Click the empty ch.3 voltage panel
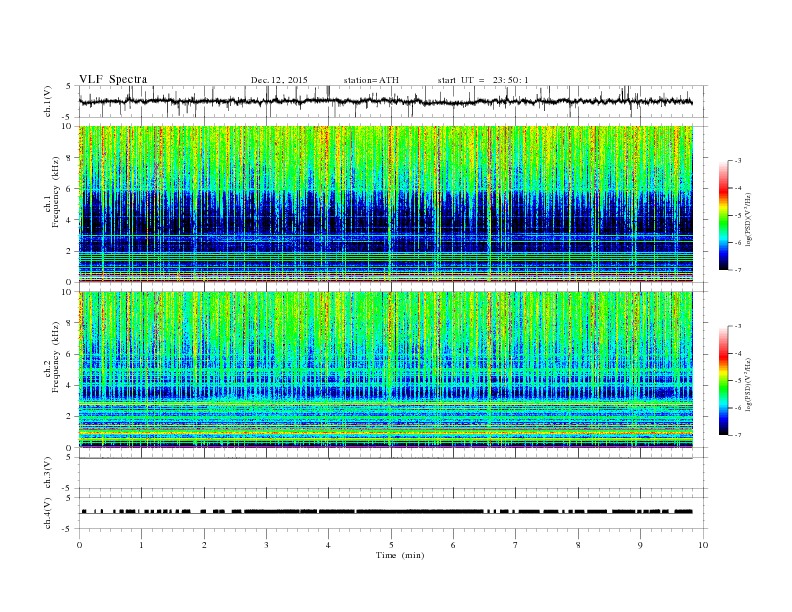This screenshot has height=612, width=792. click(x=393, y=473)
